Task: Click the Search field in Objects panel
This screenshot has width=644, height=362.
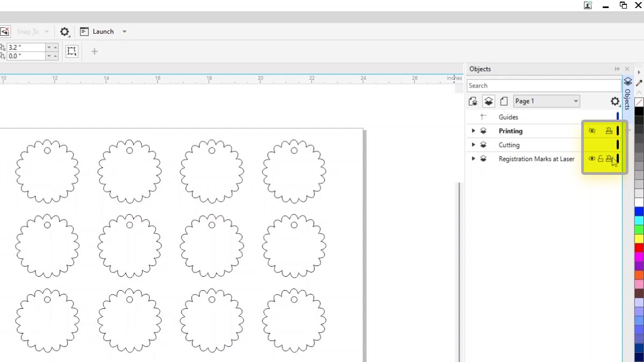Action: (x=543, y=86)
